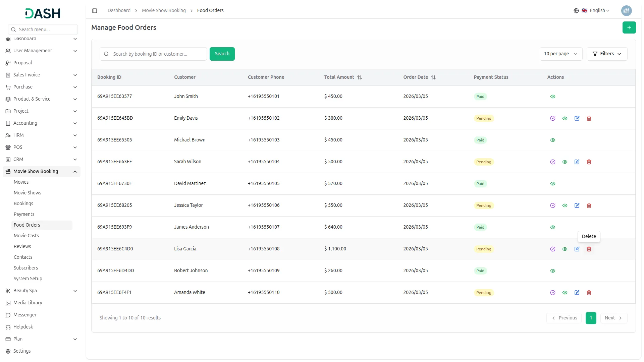Click the search magnifier inside the search box
The height and width of the screenshot is (362, 644).
[x=106, y=54]
